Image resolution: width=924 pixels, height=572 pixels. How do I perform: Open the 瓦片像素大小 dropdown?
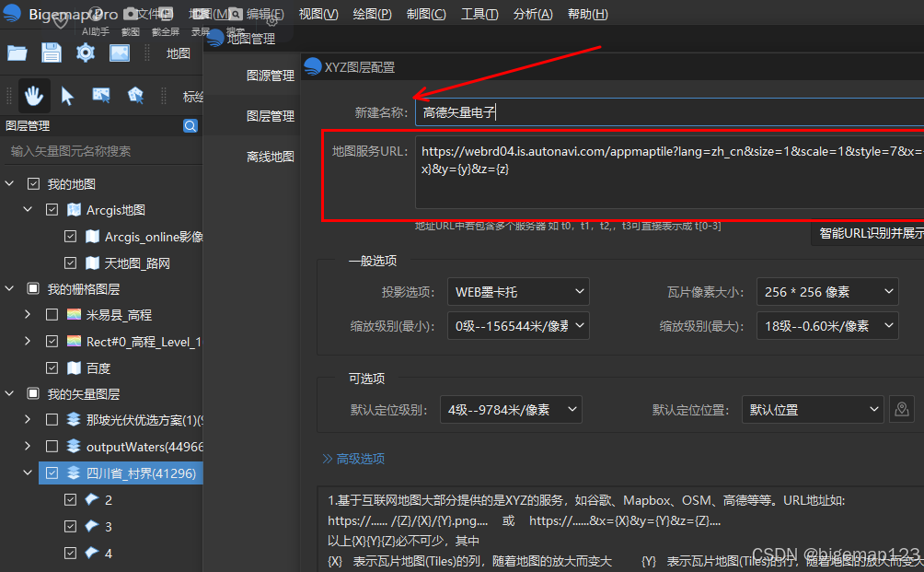(827, 291)
